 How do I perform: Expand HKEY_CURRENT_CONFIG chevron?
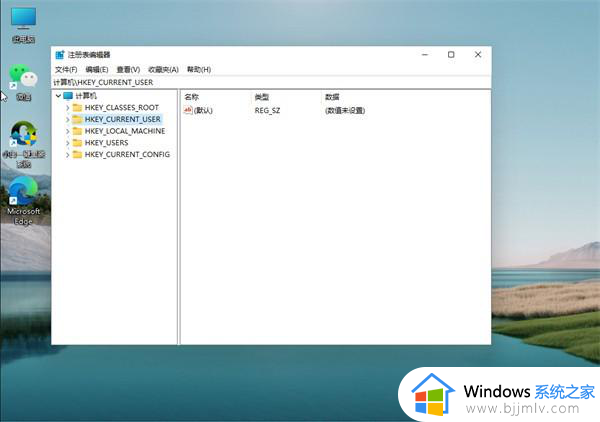pos(68,155)
